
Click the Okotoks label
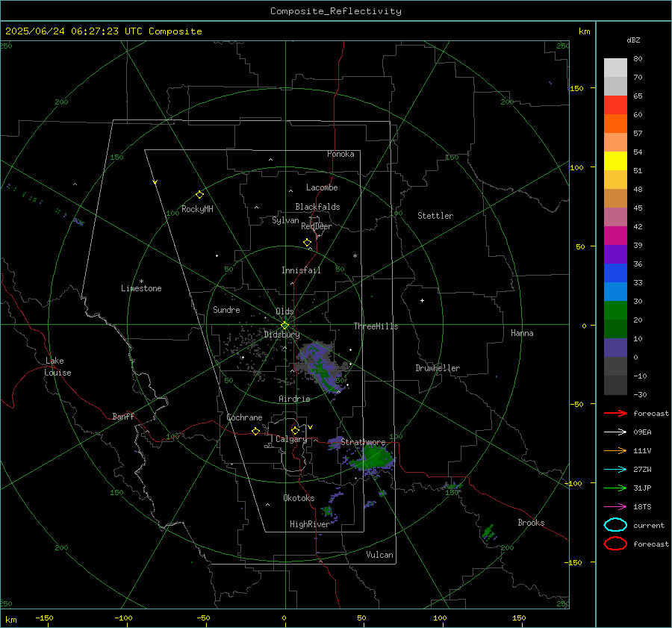click(x=299, y=498)
